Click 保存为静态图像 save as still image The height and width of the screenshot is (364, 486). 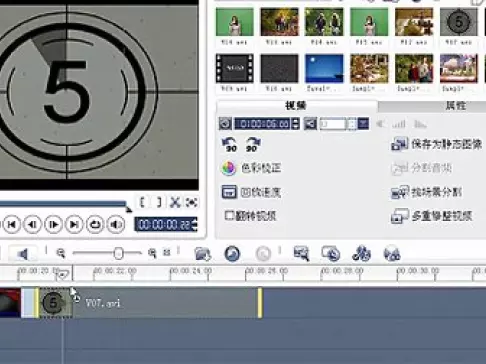(436, 144)
